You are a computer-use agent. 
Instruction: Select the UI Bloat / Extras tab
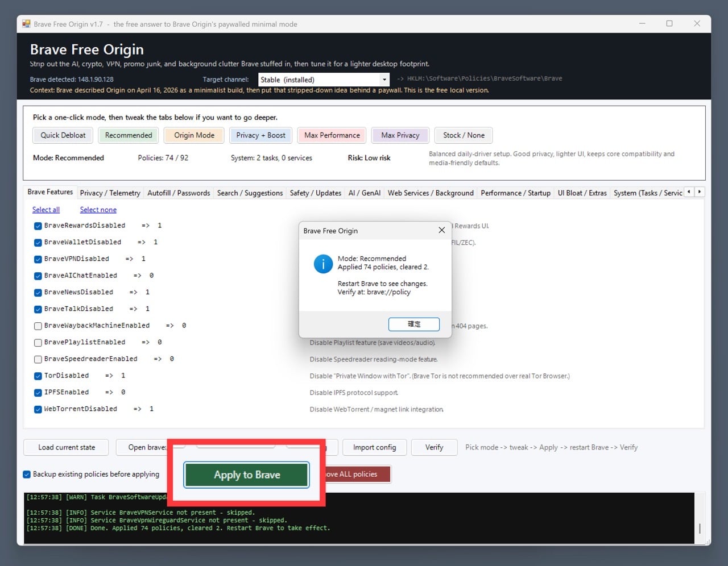pyautogui.click(x=582, y=193)
